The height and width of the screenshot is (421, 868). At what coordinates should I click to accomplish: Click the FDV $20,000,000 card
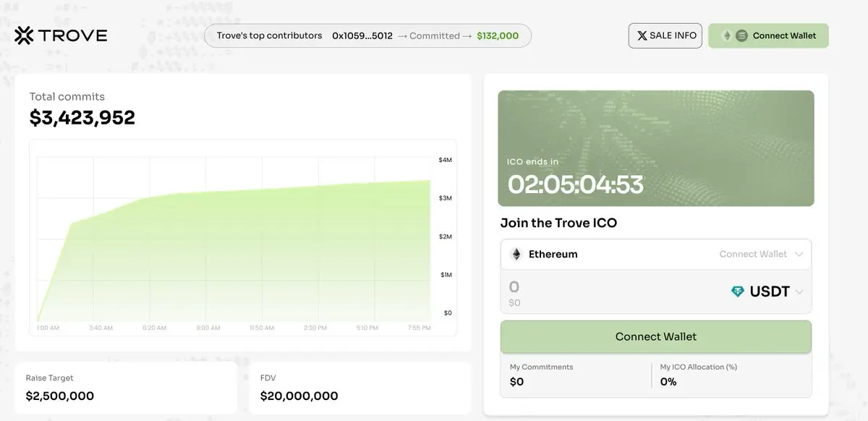[359, 388]
